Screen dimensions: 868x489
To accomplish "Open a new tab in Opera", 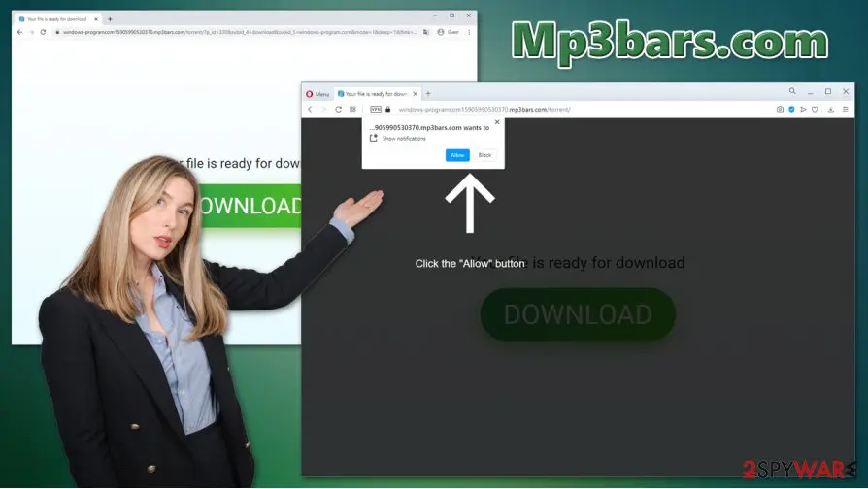I will 428,94.
